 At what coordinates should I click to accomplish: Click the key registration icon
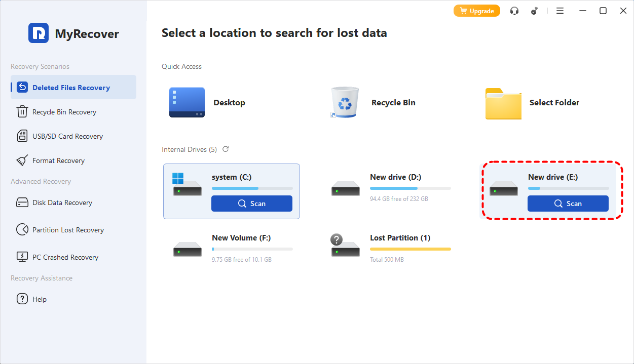(534, 11)
